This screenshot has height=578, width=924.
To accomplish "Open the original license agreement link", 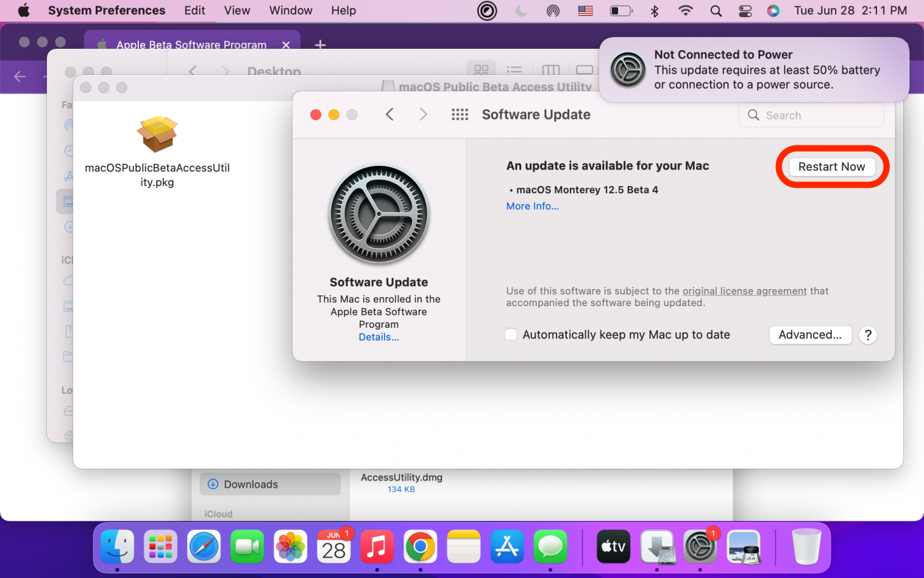I will pos(744,291).
